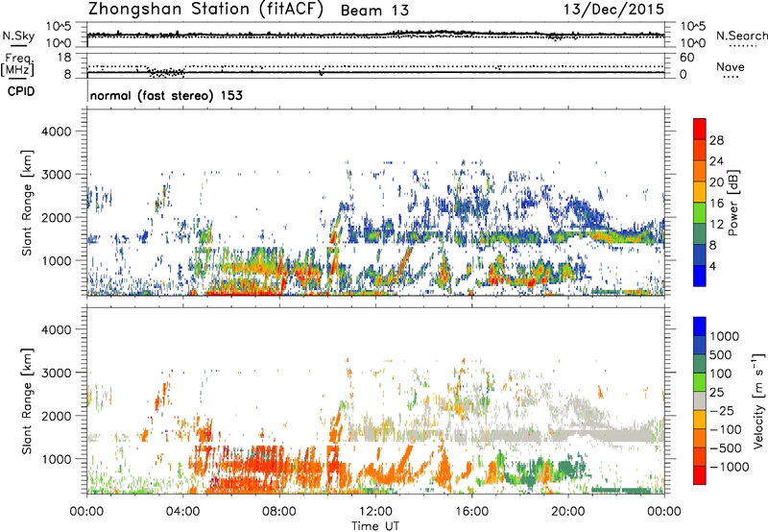Click the 04:00 time tick label
This screenshot has height=532, width=768.
182,512
